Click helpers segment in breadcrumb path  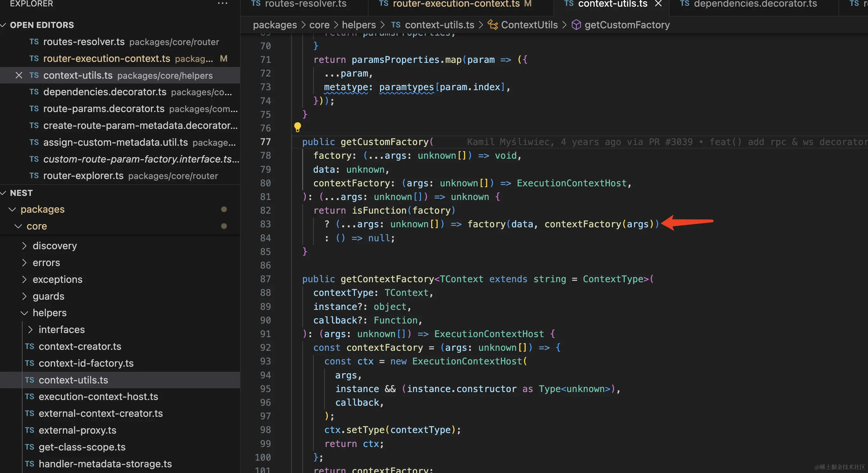pos(358,24)
